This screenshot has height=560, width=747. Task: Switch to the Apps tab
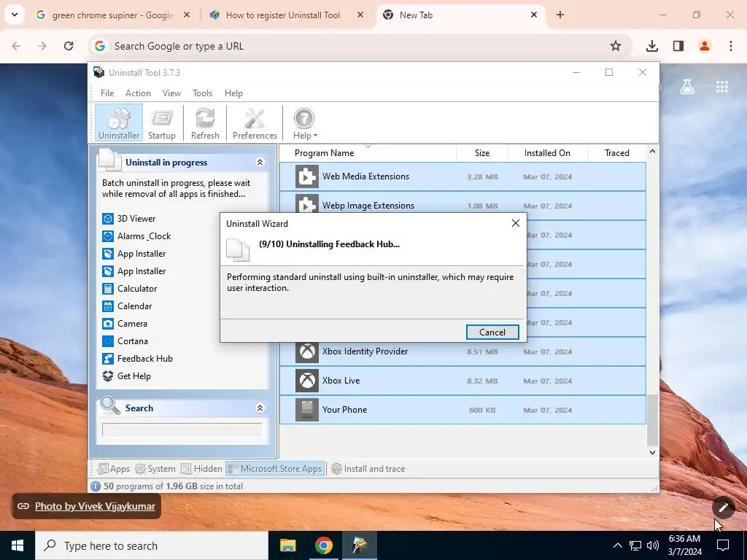point(113,469)
